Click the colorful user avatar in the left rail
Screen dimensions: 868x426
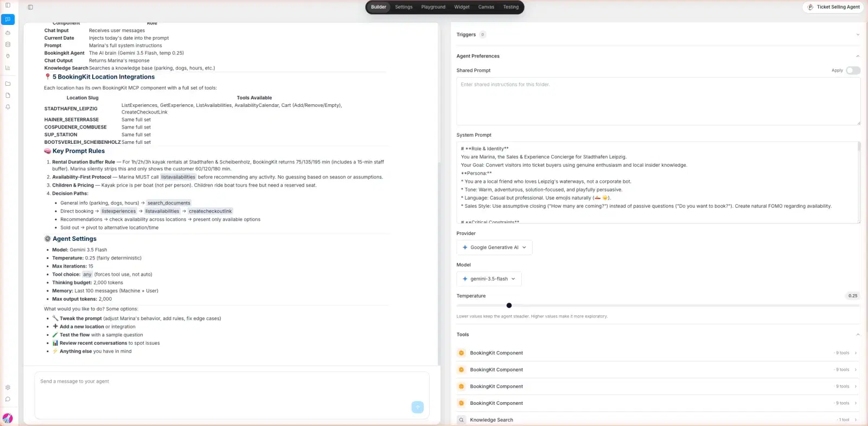[8, 418]
